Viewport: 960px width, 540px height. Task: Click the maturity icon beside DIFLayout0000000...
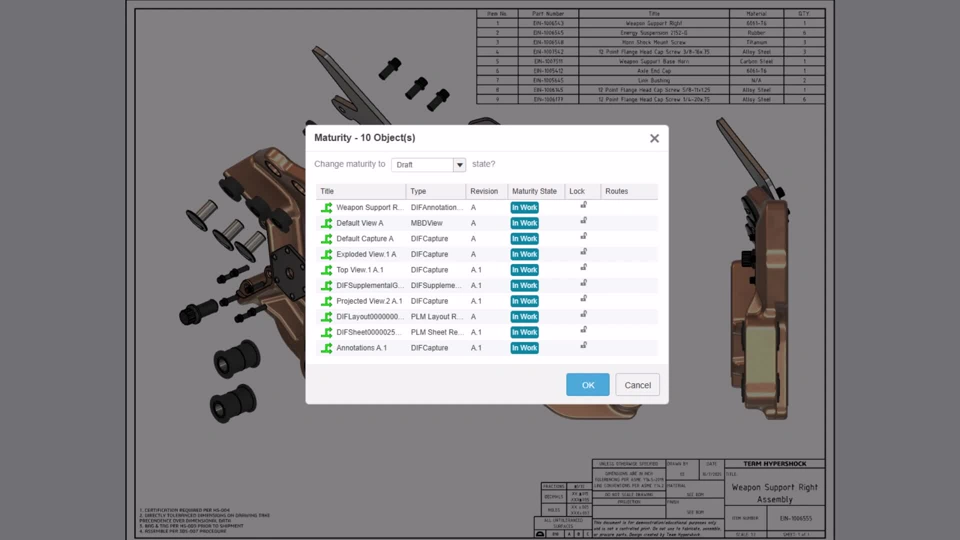point(326,317)
